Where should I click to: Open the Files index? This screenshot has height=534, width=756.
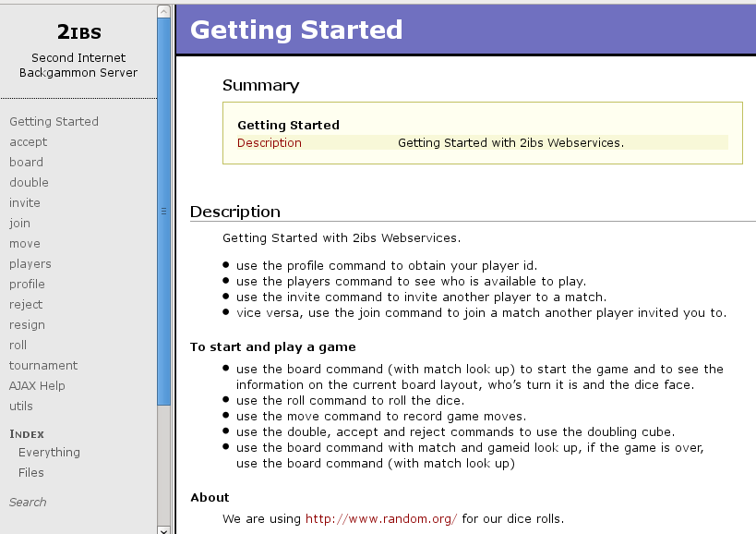point(31,472)
